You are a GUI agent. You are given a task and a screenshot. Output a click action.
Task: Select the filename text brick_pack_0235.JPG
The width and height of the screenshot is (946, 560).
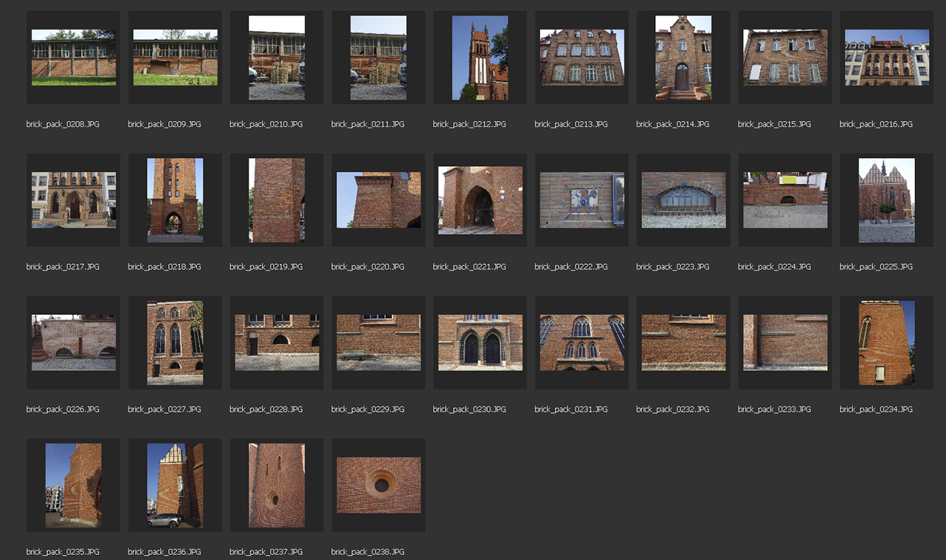63,551
